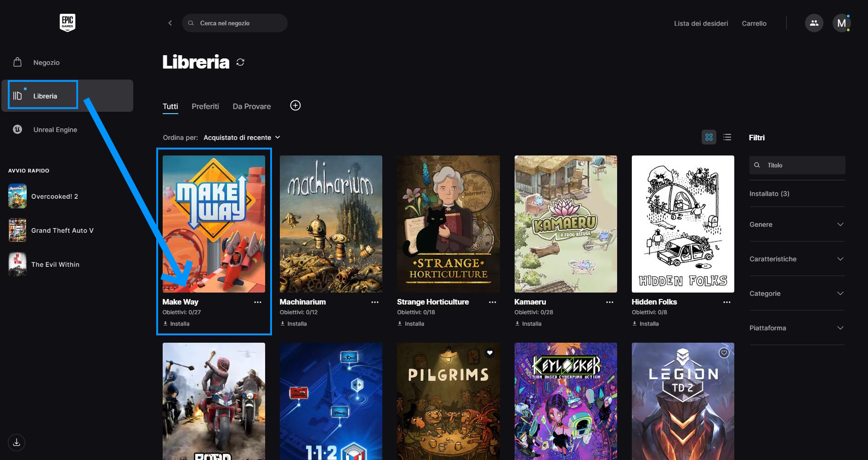Screen dimensions: 868x460
Task: Open the downloads icon in the sidebar
Action: tap(17, 443)
